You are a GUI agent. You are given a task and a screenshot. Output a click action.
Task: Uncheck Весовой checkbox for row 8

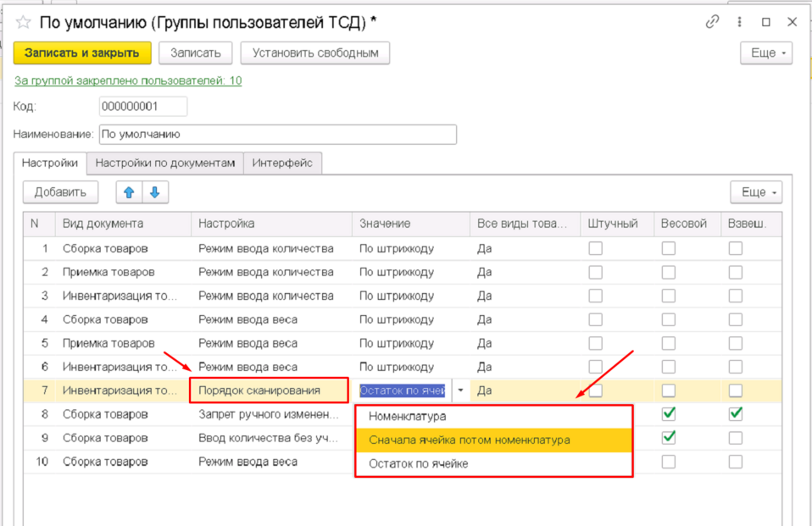[669, 414]
